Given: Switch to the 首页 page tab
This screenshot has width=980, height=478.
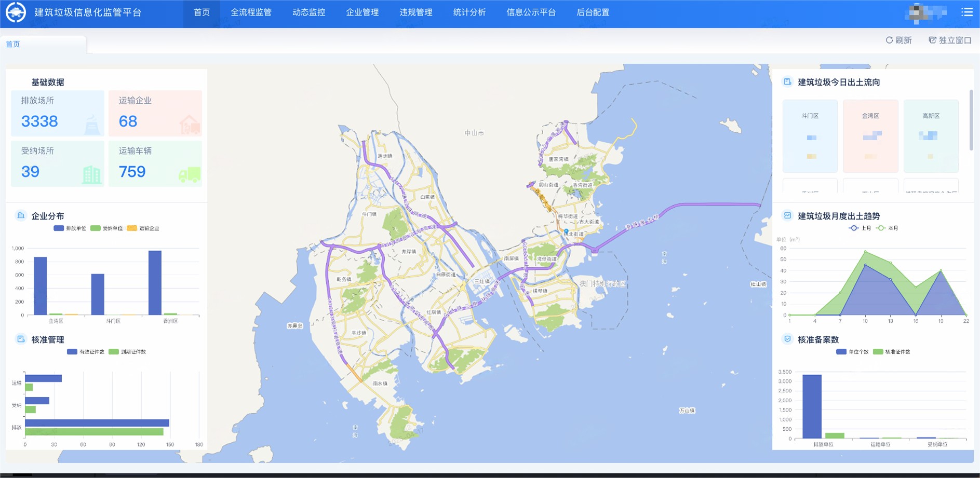Looking at the screenshot, I should coord(12,44).
